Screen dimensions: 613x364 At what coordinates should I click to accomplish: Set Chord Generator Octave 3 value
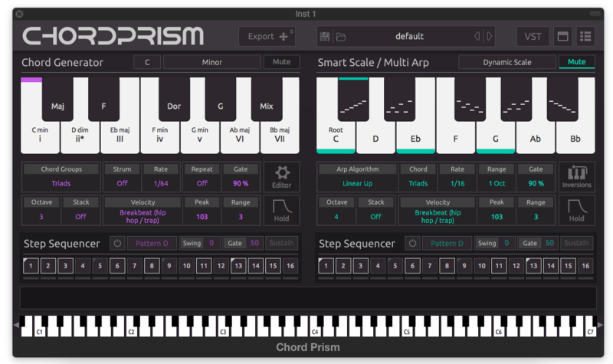click(41, 217)
